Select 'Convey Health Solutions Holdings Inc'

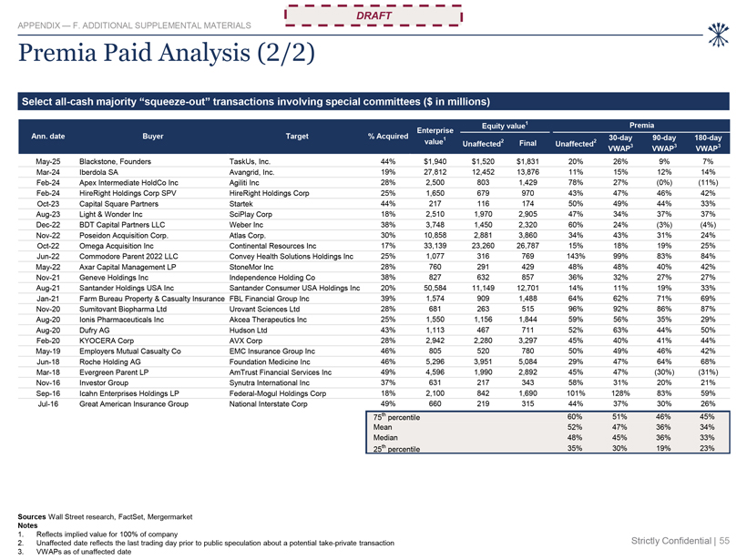coord(292,256)
